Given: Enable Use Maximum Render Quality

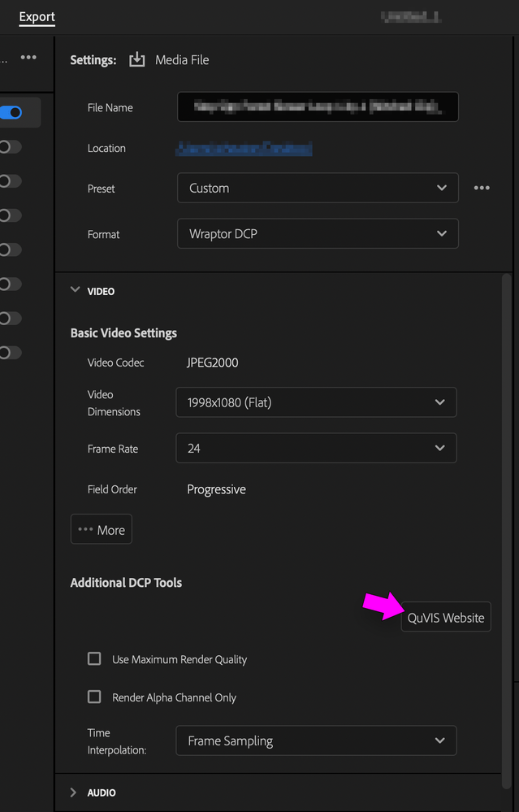Looking at the screenshot, I should (x=94, y=659).
